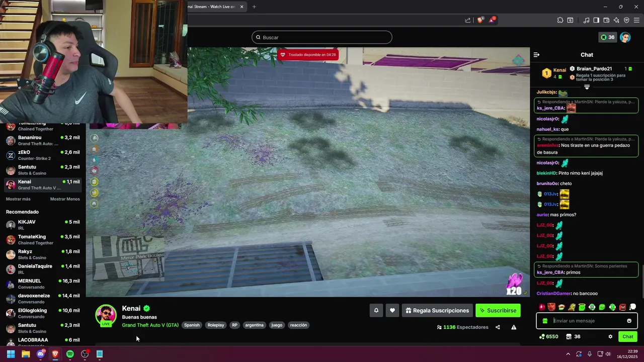The width and height of the screenshot is (644, 362).
Task: Open chat settings gear icon
Action: [x=610, y=337]
